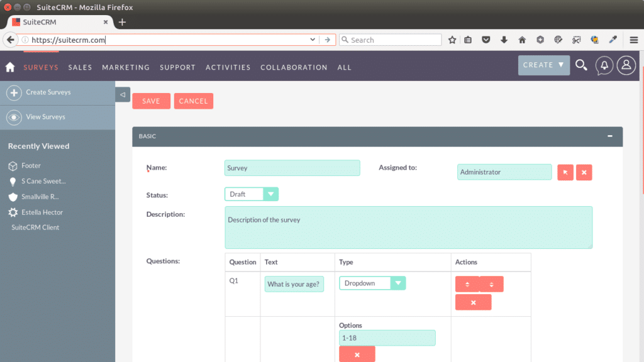
Task: Cancel editing via the CANCEL button
Action: point(193,101)
